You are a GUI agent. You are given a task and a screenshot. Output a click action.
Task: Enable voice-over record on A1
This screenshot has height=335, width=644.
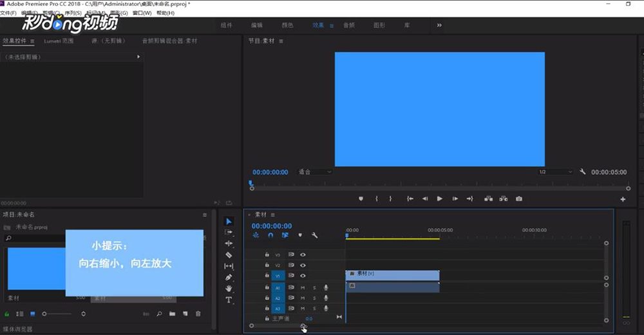click(326, 288)
